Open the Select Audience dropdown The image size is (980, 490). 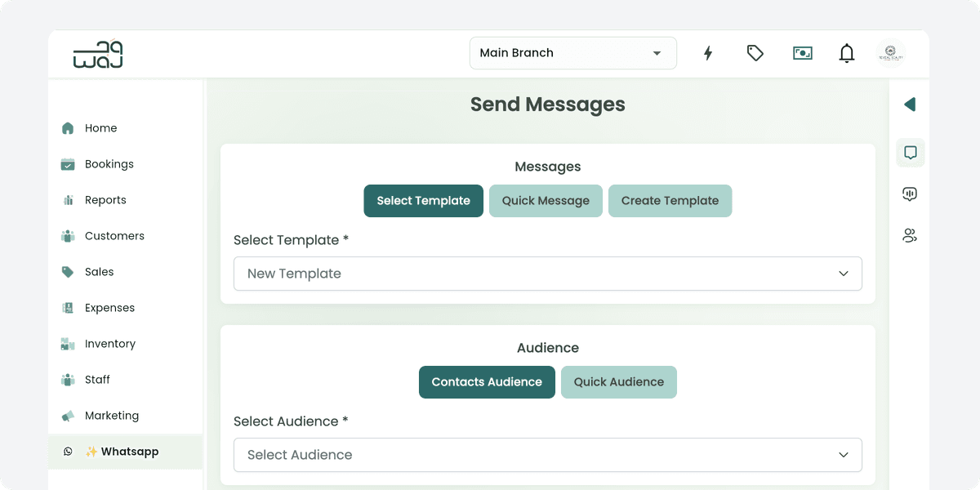tap(547, 455)
